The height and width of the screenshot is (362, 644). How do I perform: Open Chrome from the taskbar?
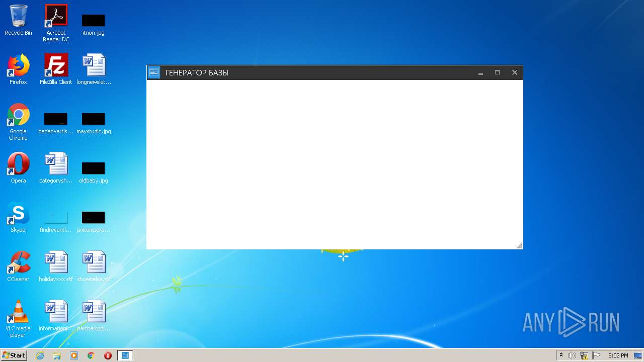[x=91, y=355]
